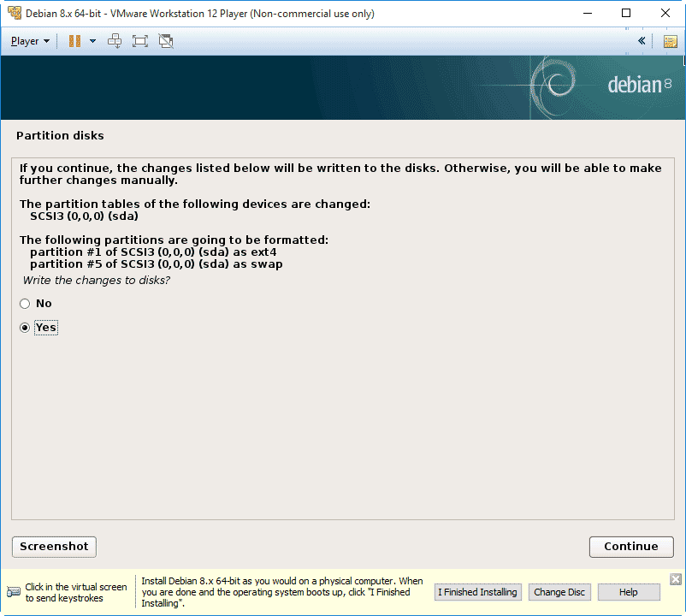Click the double-chevron collapse toolbar icon

(642, 41)
